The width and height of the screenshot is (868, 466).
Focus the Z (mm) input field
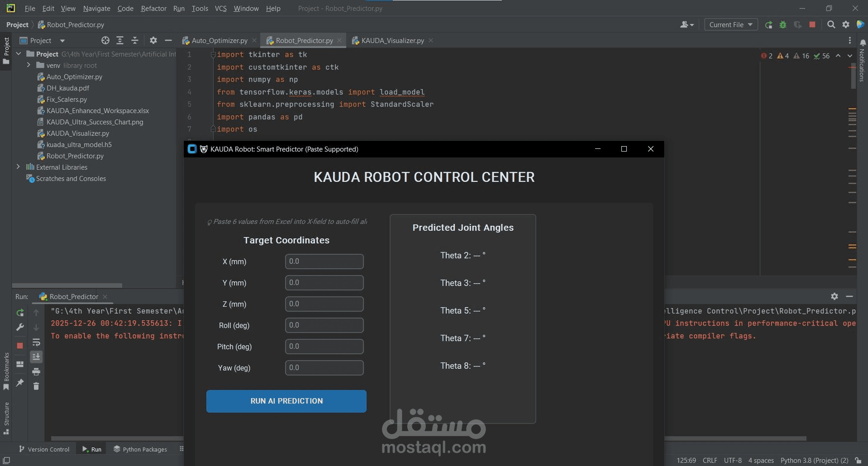coord(324,304)
